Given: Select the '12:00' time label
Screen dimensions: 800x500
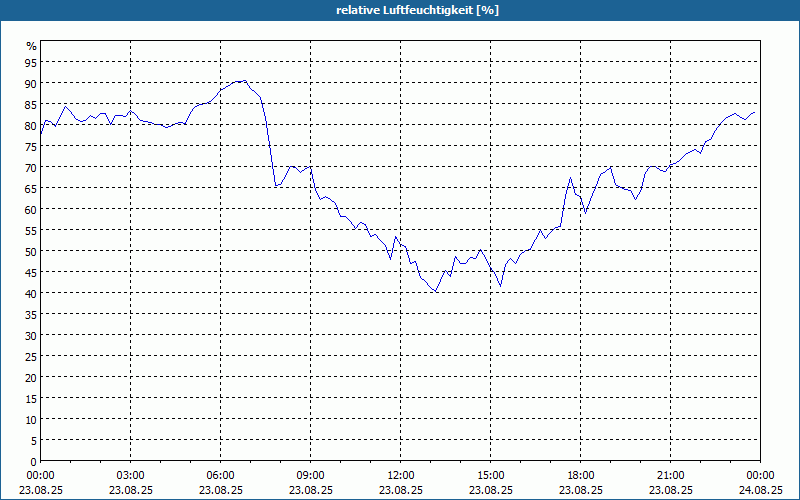Looking at the screenshot, I should click(401, 476).
